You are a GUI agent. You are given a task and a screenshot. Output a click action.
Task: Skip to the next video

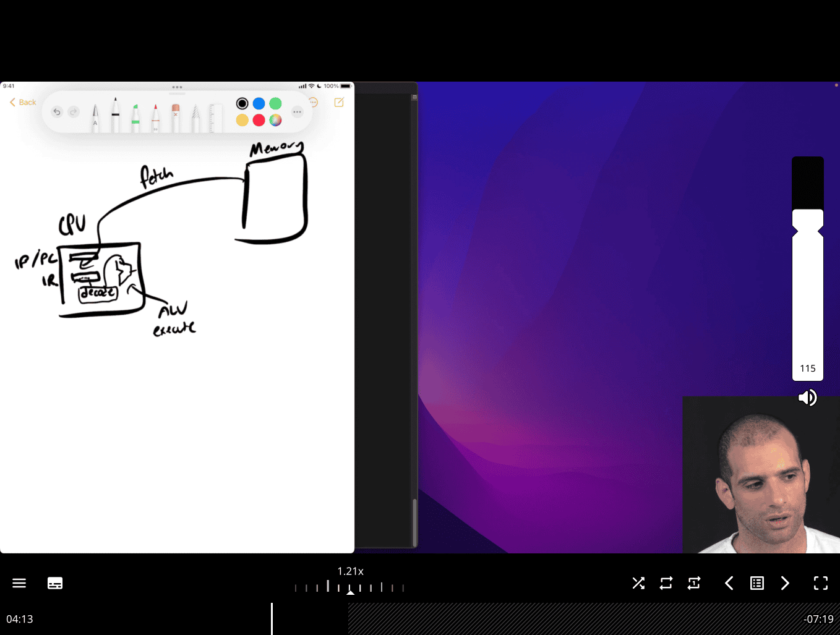click(785, 583)
